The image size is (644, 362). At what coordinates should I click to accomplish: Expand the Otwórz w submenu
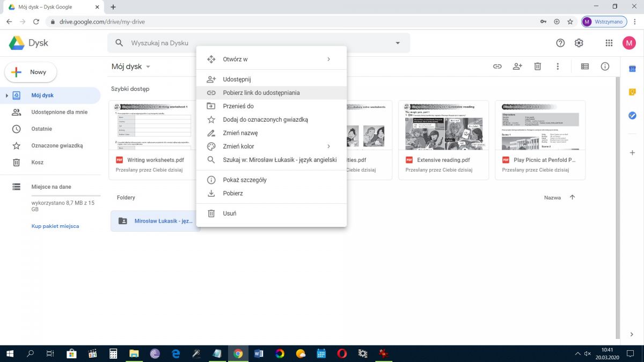[328, 59]
